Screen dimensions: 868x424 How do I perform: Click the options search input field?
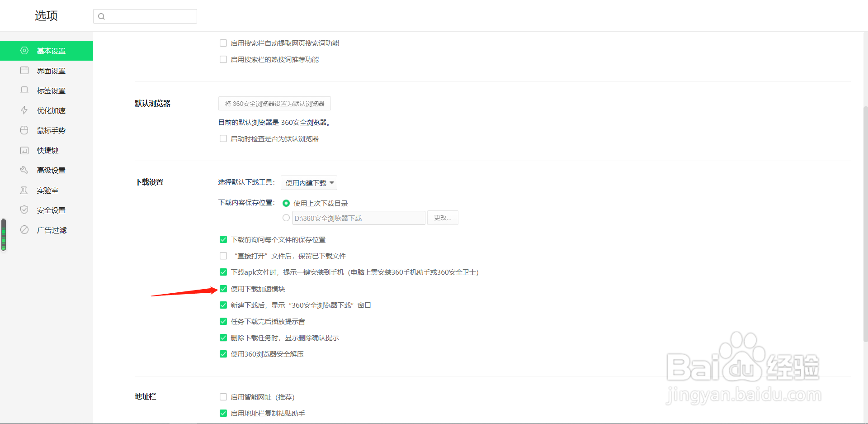pyautogui.click(x=145, y=16)
